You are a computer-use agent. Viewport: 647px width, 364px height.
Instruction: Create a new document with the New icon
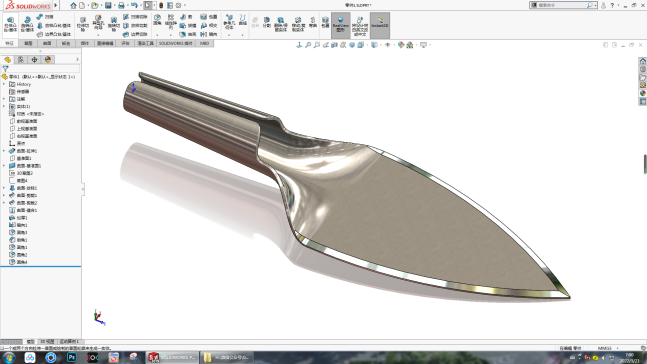pyautogui.click(x=82, y=5)
